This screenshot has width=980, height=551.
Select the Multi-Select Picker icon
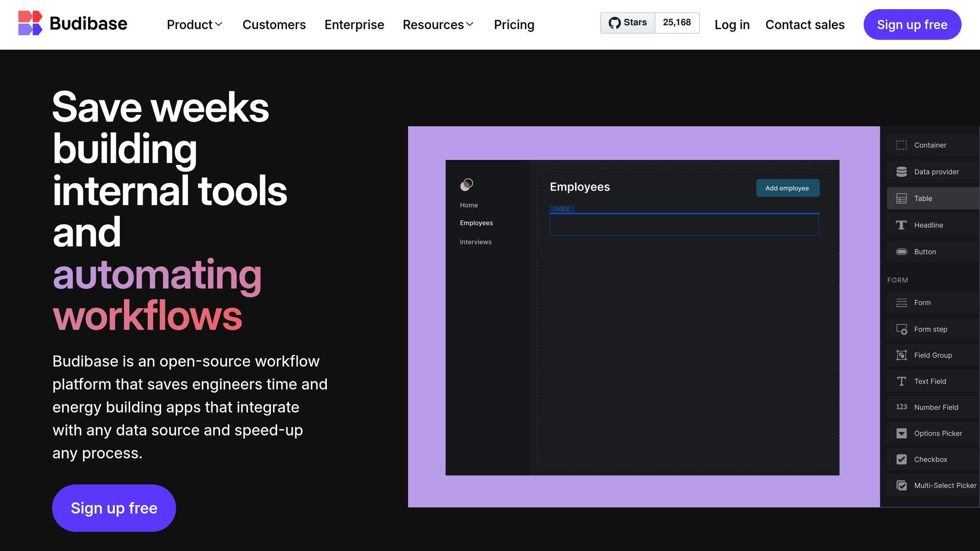point(902,485)
